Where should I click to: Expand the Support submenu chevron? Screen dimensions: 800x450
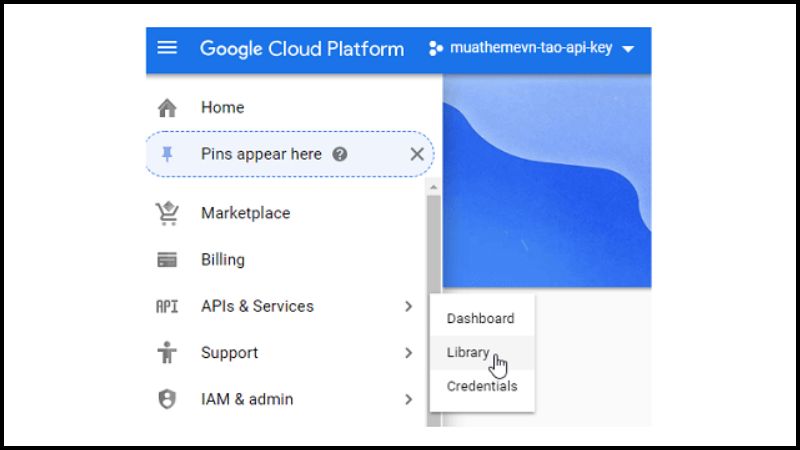click(408, 353)
